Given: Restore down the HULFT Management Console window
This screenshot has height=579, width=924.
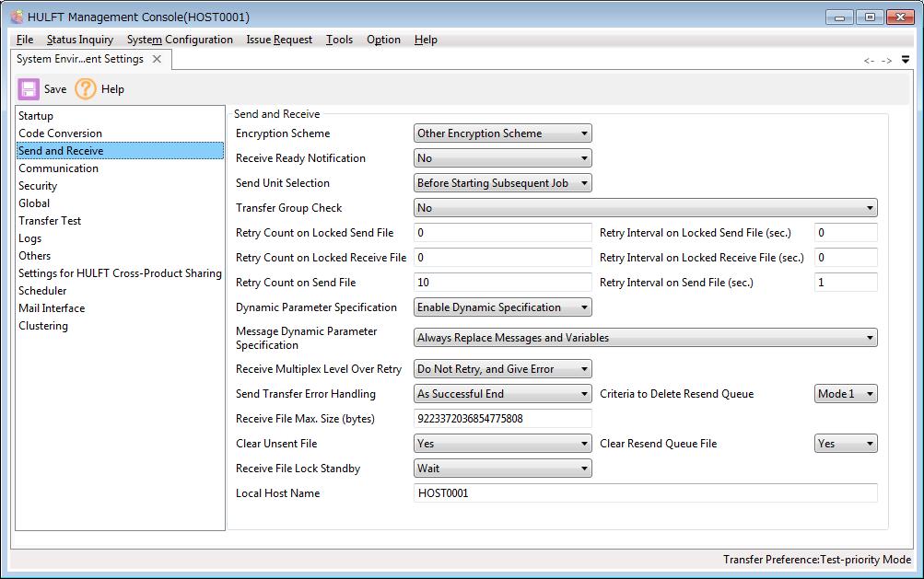Looking at the screenshot, I should point(870,17).
